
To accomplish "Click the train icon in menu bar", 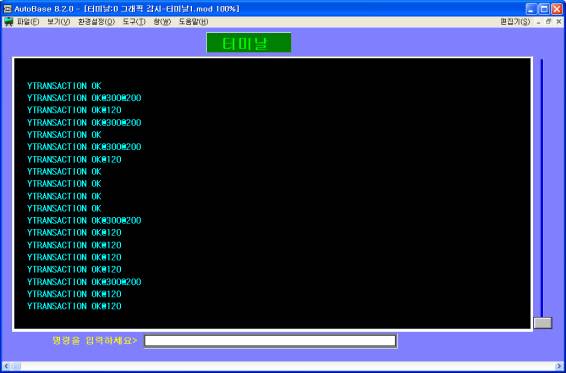I will tap(8, 22).
